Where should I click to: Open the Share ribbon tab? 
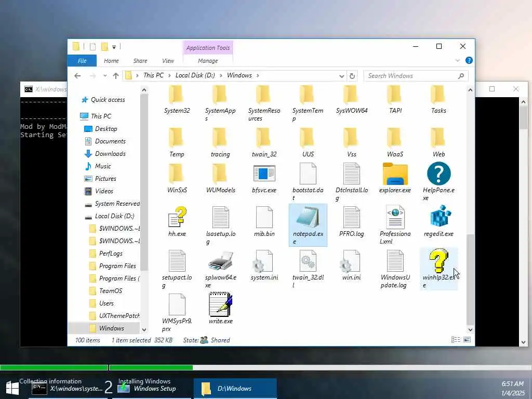[140, 61]
